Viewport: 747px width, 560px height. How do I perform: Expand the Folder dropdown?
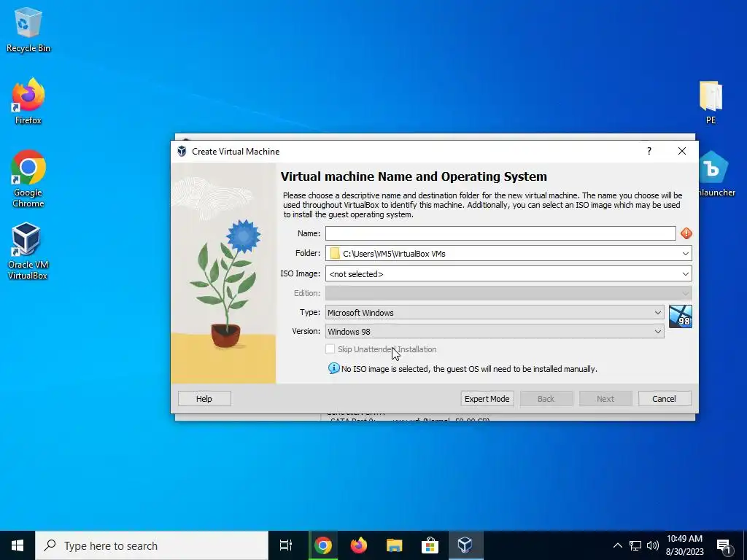(x=685, y=253)
